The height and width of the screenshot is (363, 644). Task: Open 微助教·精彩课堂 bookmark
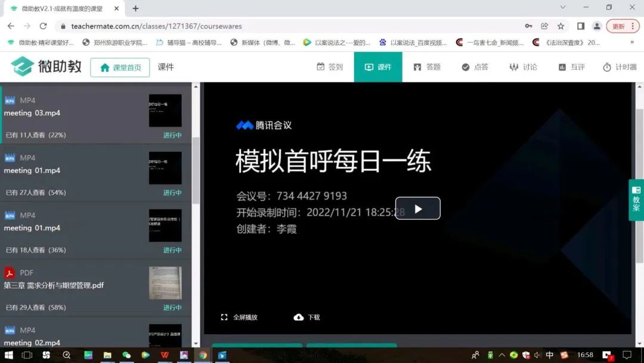tap(41, 42)
